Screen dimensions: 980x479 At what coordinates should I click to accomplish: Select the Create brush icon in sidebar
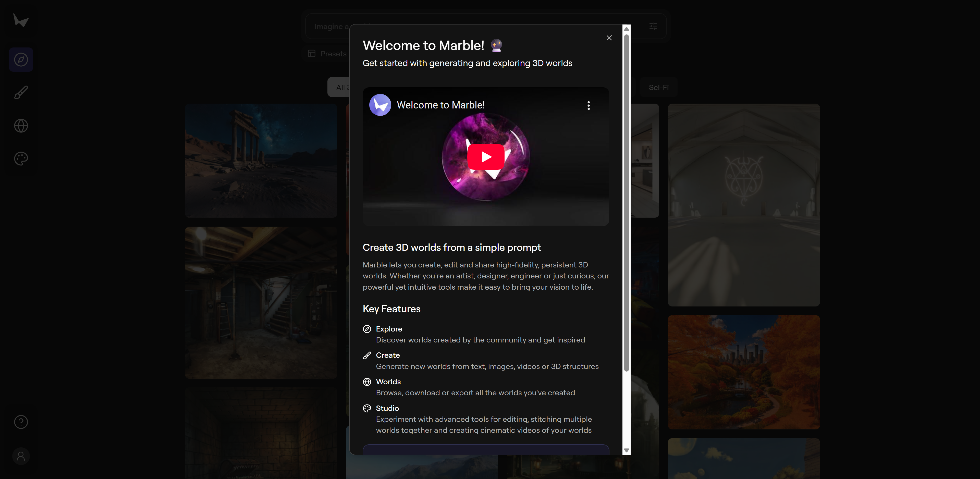(21, 92)
